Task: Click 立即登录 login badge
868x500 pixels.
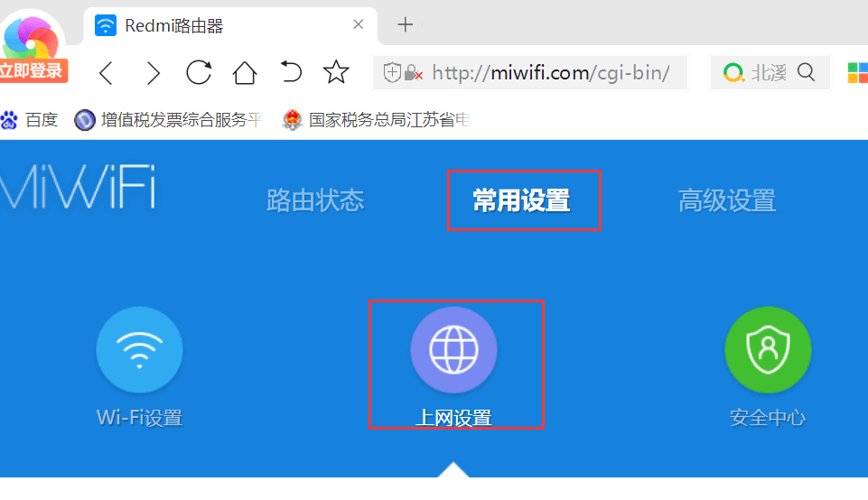Action: pos(33,70)
